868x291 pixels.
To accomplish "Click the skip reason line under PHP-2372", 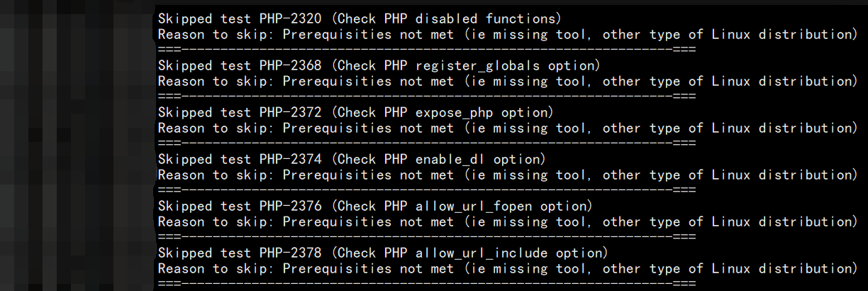I will pyautogui.click(x=507, y=128).
